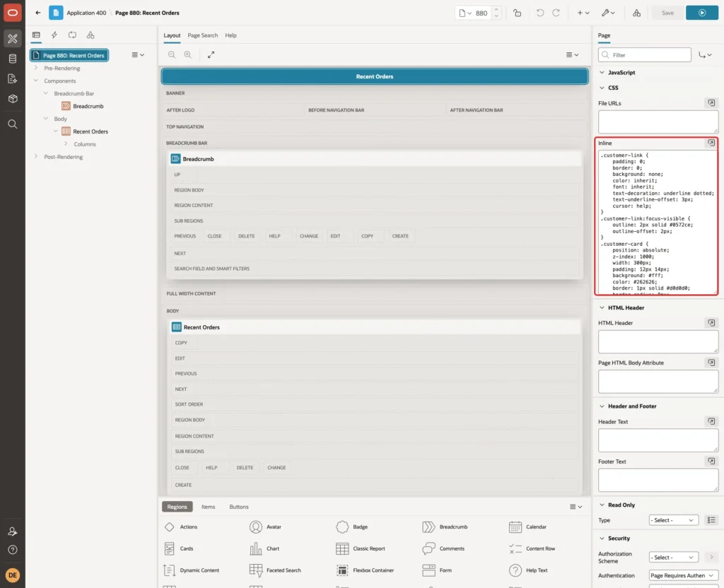The image size is (724, 588).
Task: Open the Shared Components icon in toolbar
Action: click(637, 13)
